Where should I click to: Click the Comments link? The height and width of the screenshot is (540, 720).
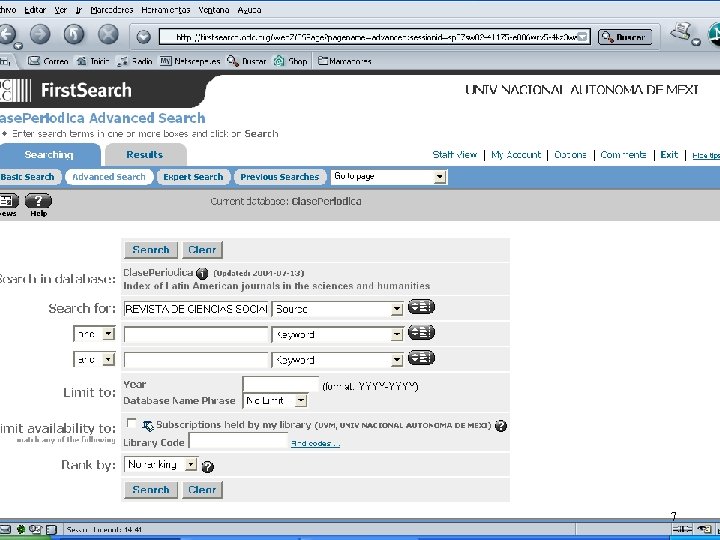(623, 155)
